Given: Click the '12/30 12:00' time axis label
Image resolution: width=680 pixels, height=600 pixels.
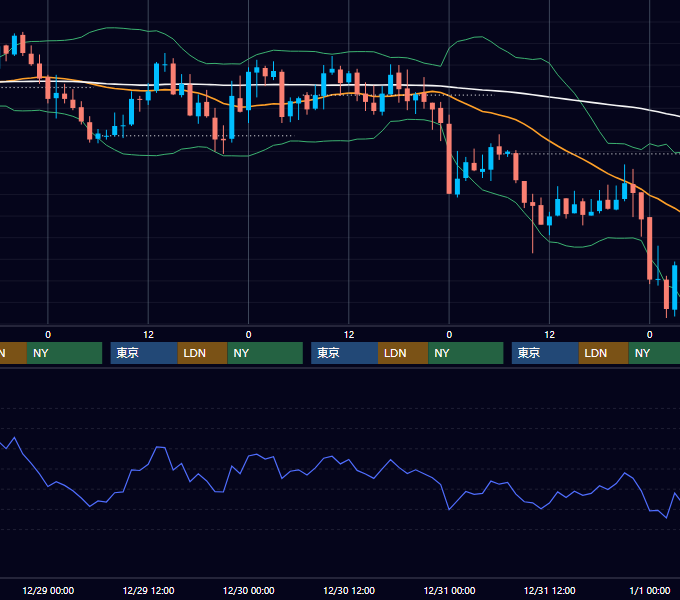Looking at the screenshot, I should coord(349,590).
